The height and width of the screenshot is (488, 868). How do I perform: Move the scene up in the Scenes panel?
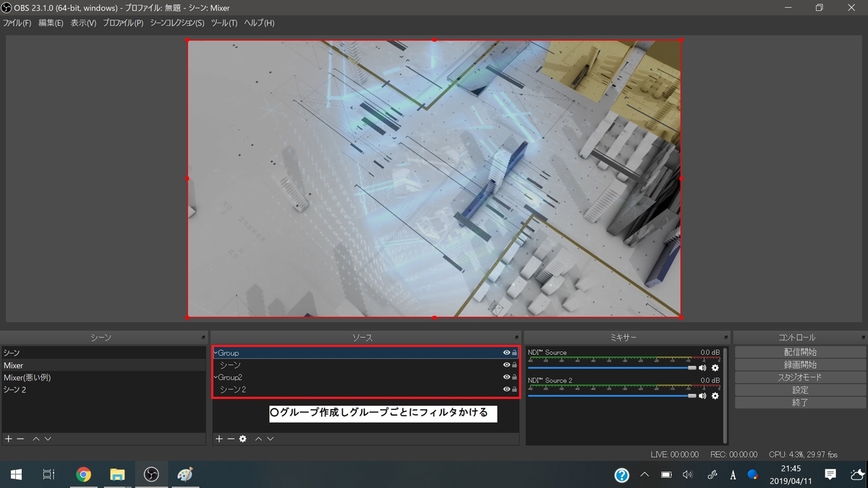[35, 439]
